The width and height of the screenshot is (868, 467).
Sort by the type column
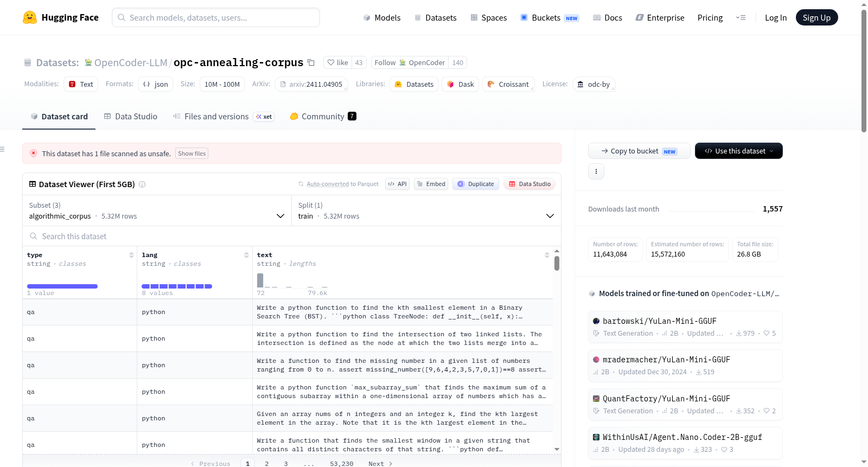[131, 255]
